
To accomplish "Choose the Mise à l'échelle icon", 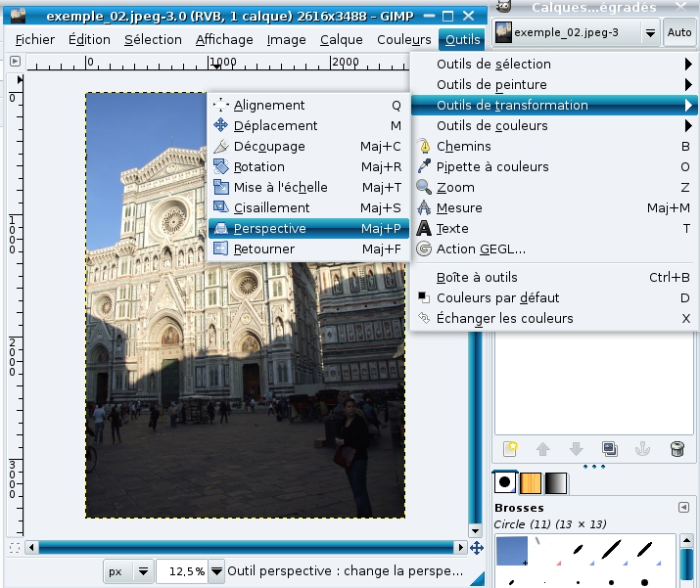I will pyautogui.click(x=220, y=187).
